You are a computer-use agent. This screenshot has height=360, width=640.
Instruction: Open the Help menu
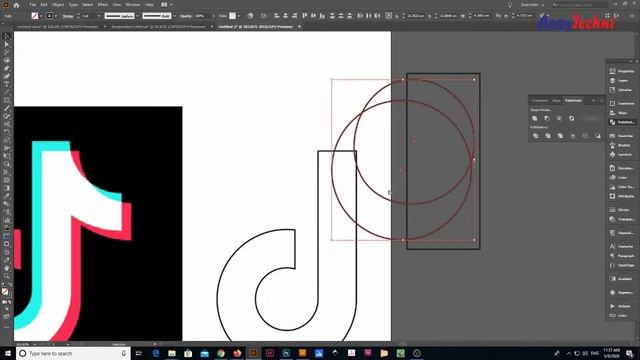coord(149,4)
